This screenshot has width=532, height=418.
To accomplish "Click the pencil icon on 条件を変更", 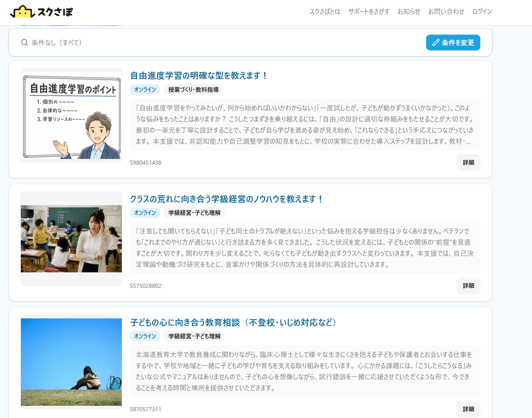I will tap(436, 43).
